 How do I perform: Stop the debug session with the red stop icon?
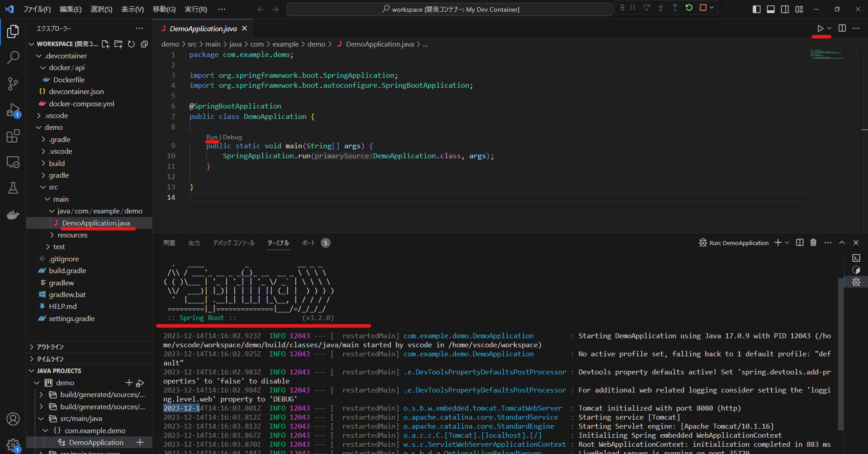(702, 8)
